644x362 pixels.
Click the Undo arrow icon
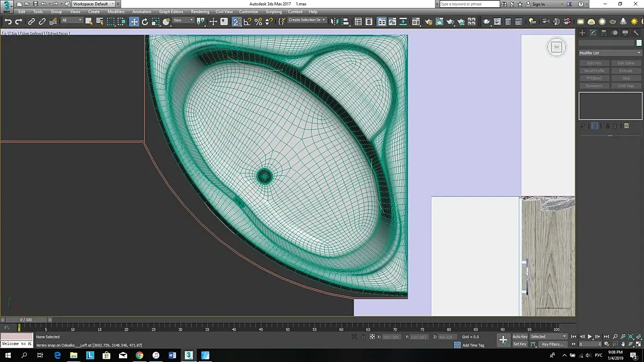[8, 22]
